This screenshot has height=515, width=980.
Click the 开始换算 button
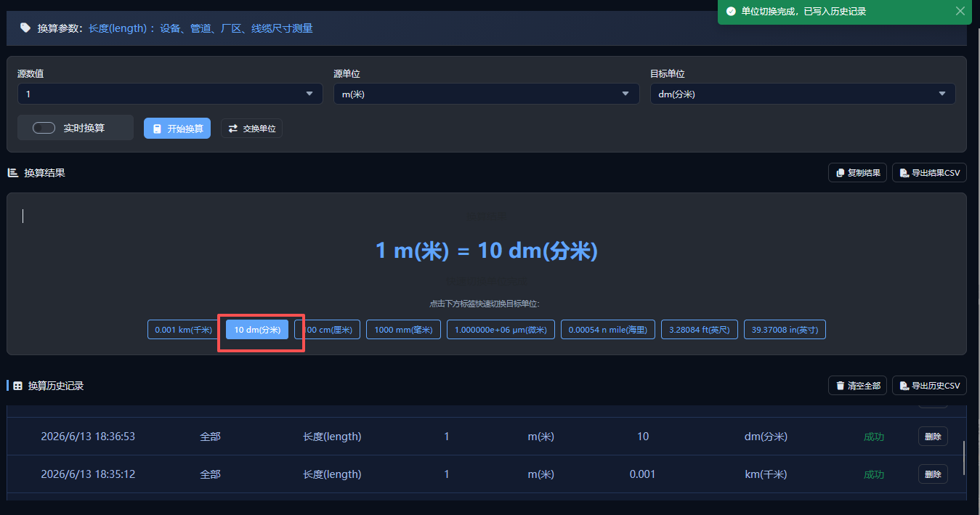click(x=177, y=128)
